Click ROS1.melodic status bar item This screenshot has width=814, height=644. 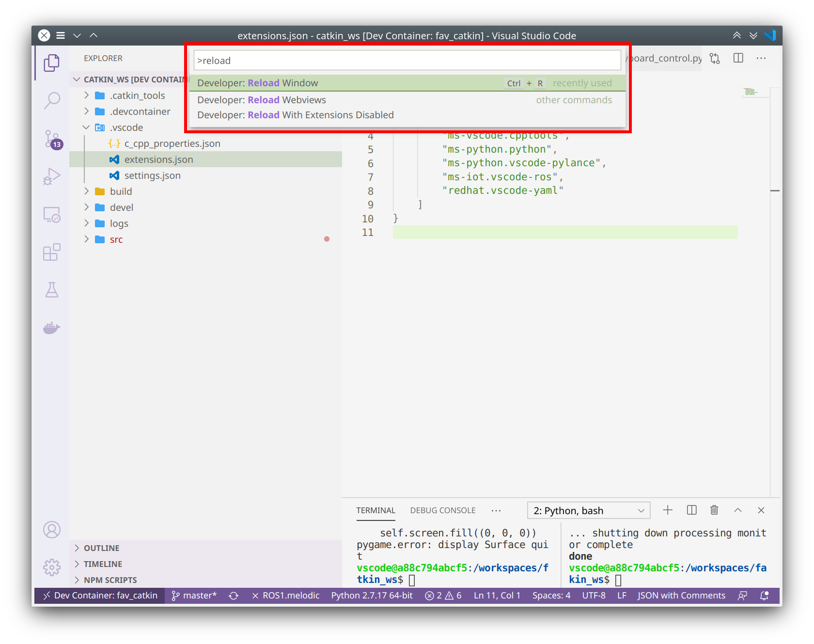(286, 596)
